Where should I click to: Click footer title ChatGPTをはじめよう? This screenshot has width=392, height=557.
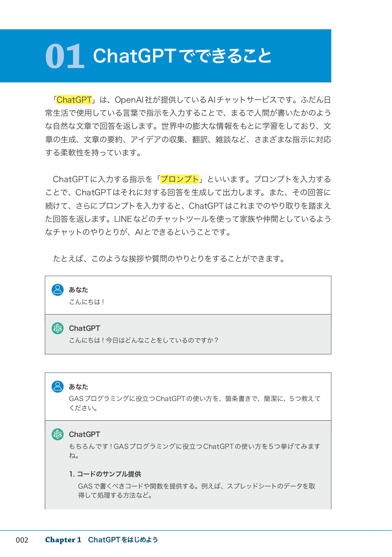pos(123,540)
